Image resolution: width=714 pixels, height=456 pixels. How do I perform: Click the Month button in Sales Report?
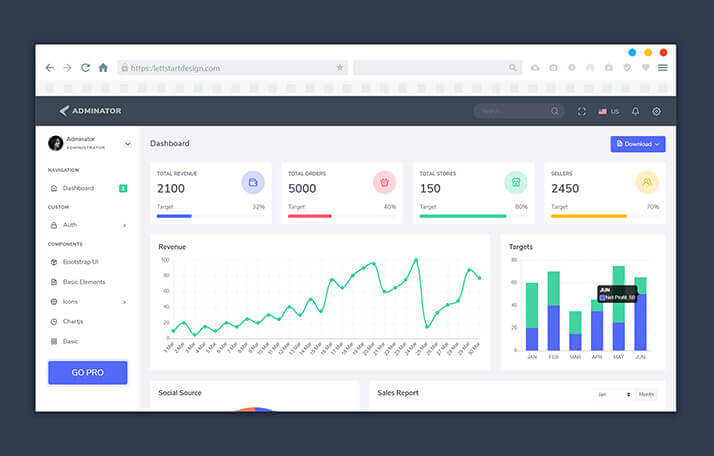click(x=646, y=395)
